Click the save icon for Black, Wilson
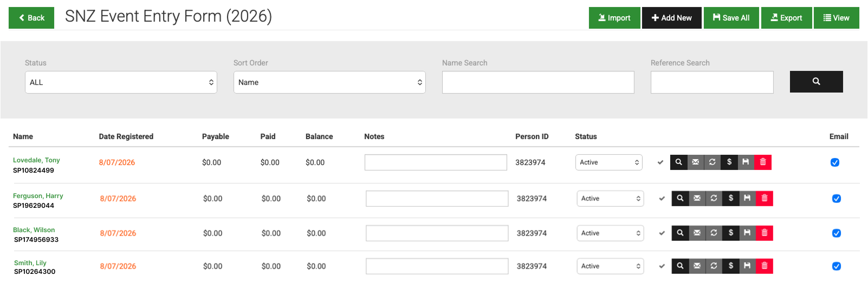This screenshot has height=289, width=868. (748, 233)
